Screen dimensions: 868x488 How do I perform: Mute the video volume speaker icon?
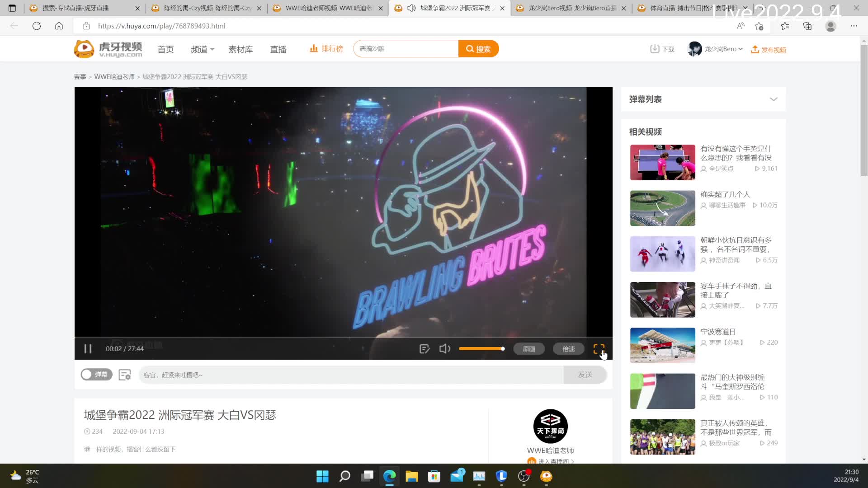tap(445, 349)
